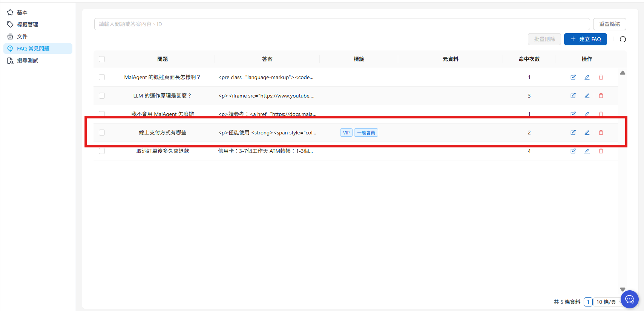644x311 pixels.
Task: Click trash icon for MaiAgent 的概述頁面 row
Action: (x=601, y=77)
